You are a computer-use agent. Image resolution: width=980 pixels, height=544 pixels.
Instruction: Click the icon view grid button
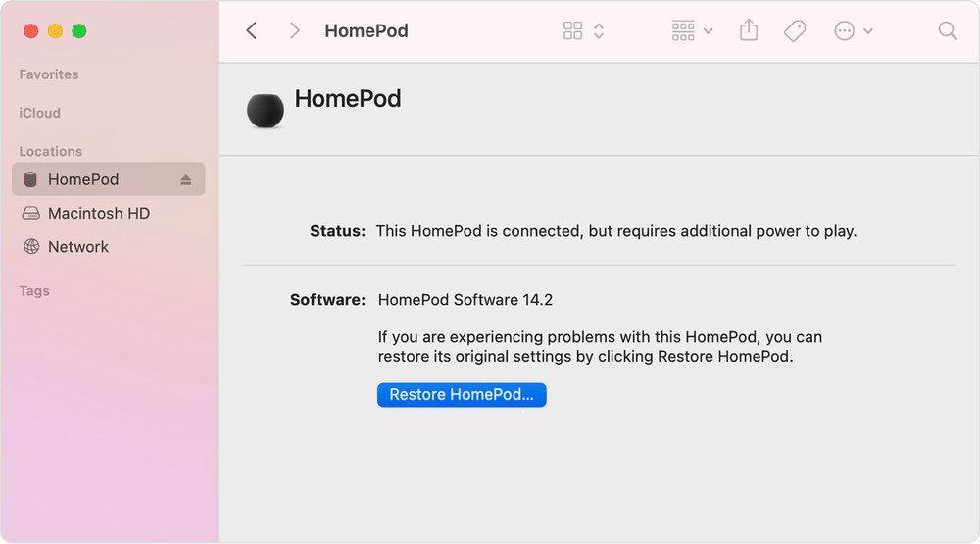[x=573, y=31]
